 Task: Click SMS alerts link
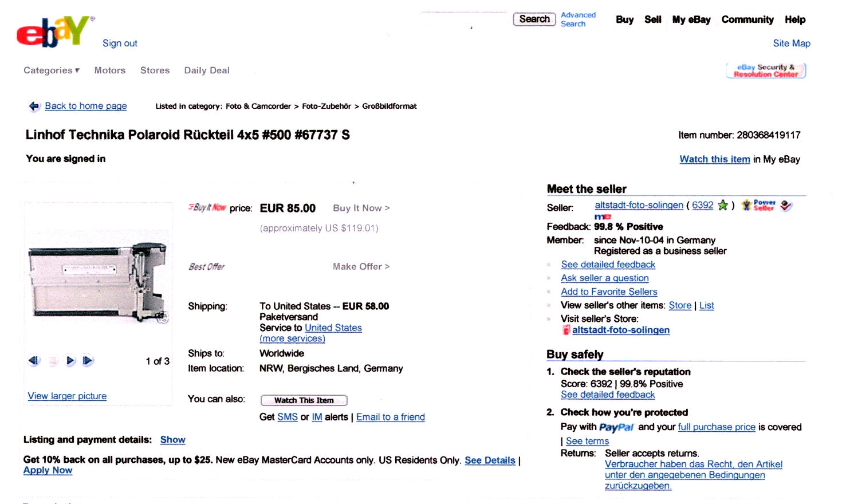pos(288,417)
